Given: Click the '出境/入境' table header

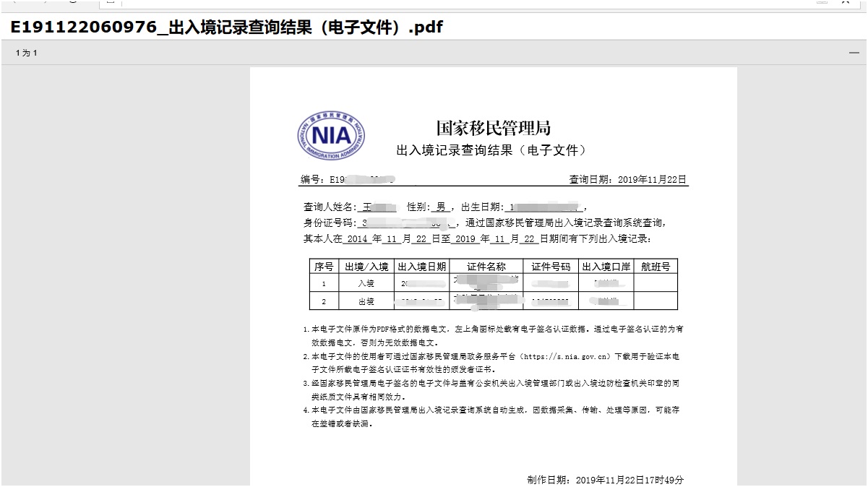Looking at the screenshot, I should [x=366, y=266].
